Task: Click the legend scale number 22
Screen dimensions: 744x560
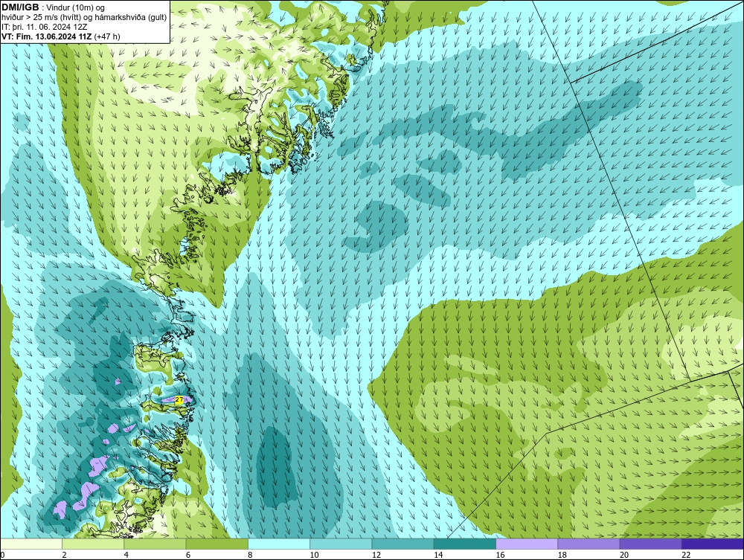Action: point(686,556)
